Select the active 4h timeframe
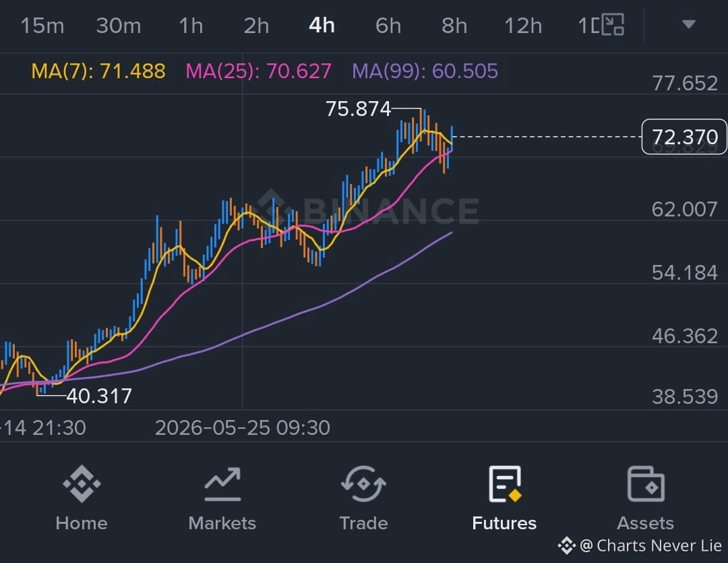The image size is (728, 563). (x=322, y=25)
